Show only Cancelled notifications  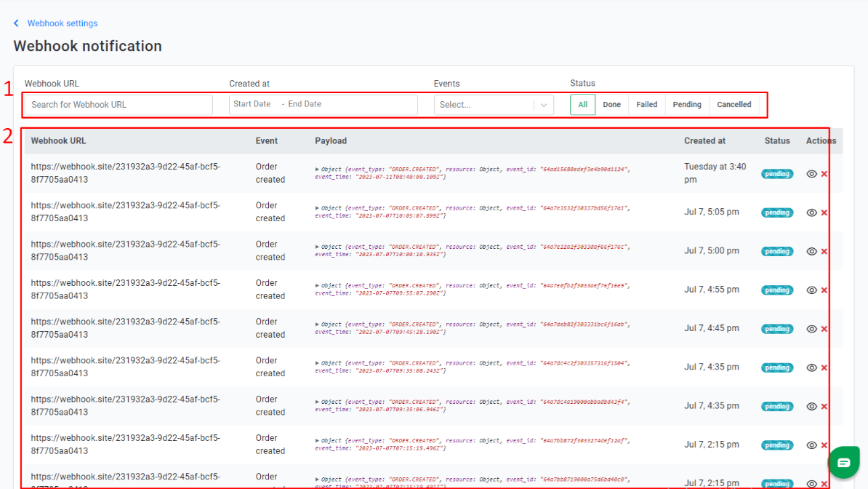click(734, 105)
